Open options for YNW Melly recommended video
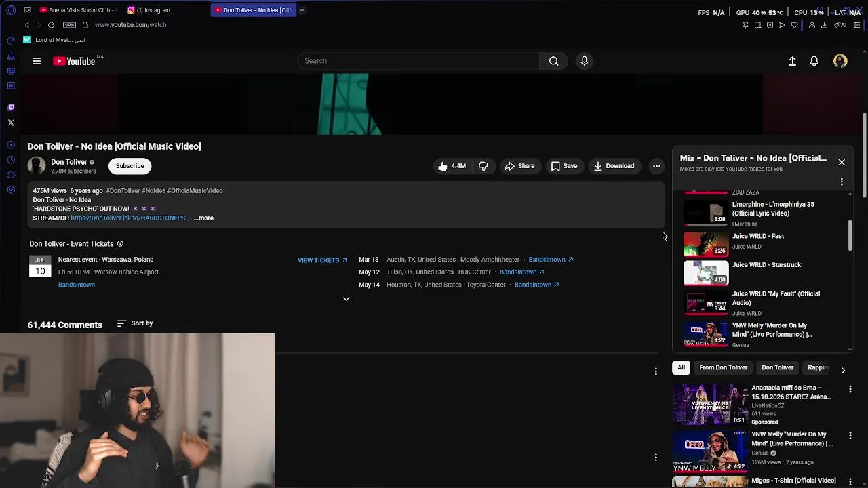The image size is (868, 488). coord(850,436)
